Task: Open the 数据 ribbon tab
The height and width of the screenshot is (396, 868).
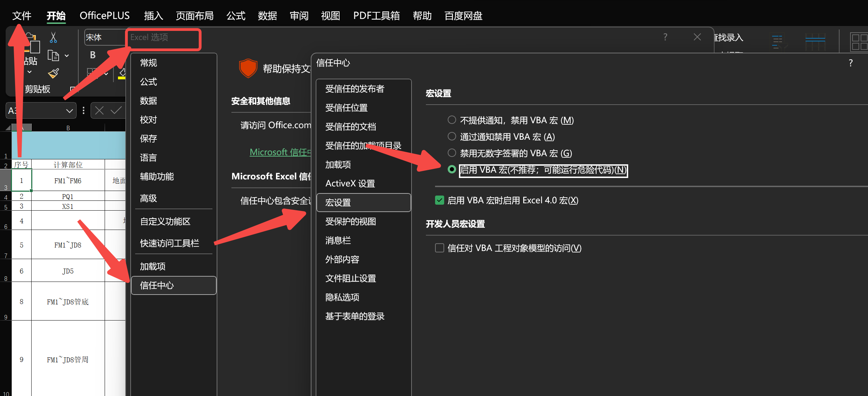Action: [x=267, y=16]
